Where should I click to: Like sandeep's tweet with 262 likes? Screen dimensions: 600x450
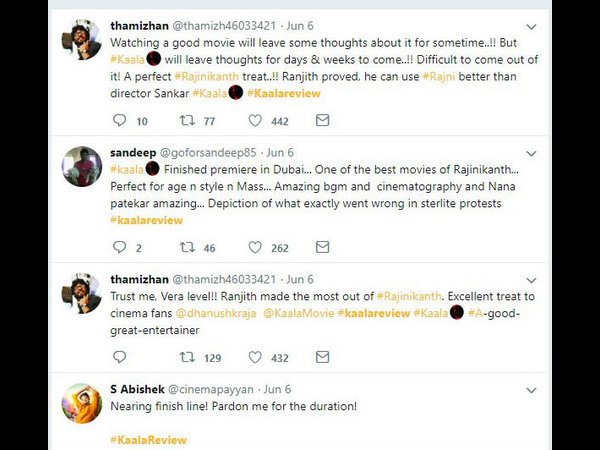point(255,247)
